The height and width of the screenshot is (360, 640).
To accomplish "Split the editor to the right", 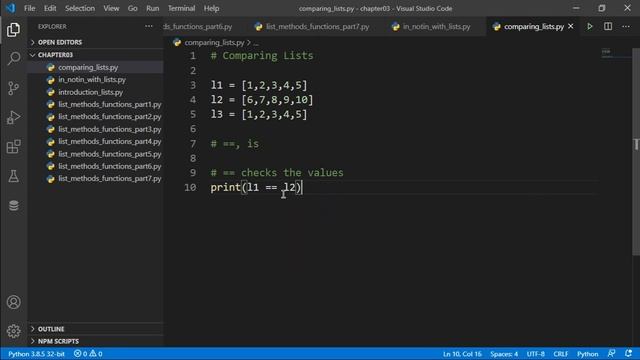I will pos(608,27).
